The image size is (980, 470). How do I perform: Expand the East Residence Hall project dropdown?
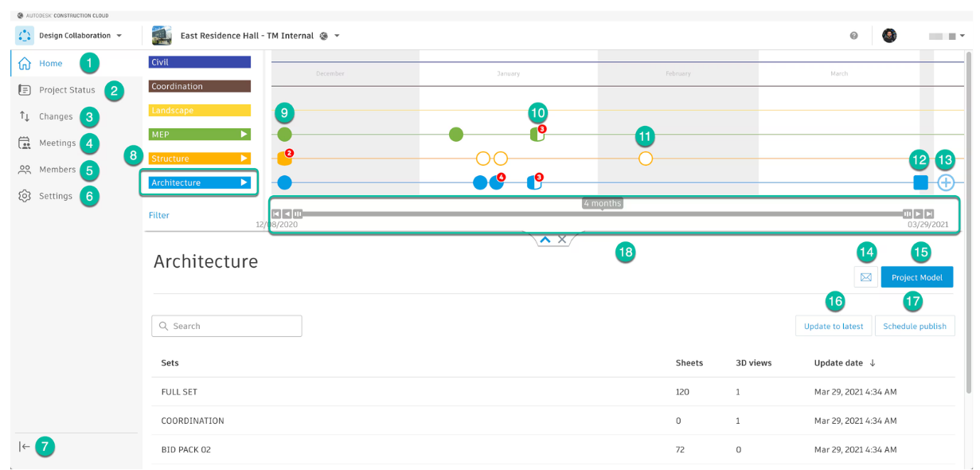point(335,35)
